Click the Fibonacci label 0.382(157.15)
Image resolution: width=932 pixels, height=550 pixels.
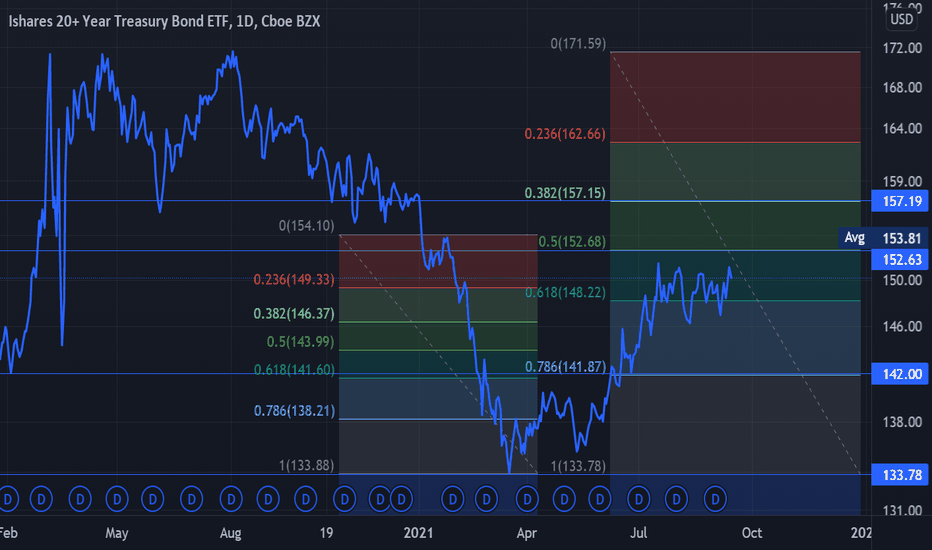pos(565,193)
